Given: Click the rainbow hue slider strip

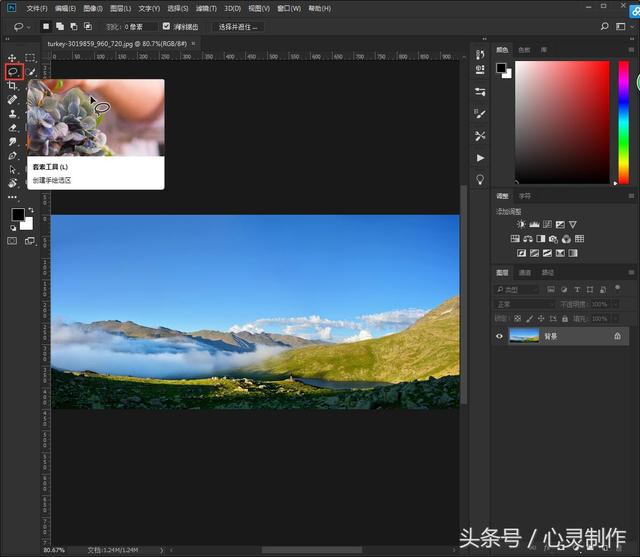Looking at the screenshot, I should pyautogui.click(x=623, y=122).
